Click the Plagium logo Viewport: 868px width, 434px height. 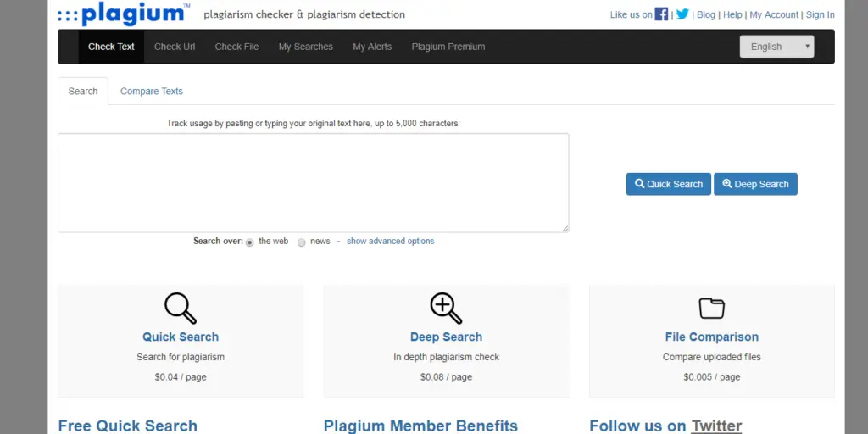tap(124, 14)
